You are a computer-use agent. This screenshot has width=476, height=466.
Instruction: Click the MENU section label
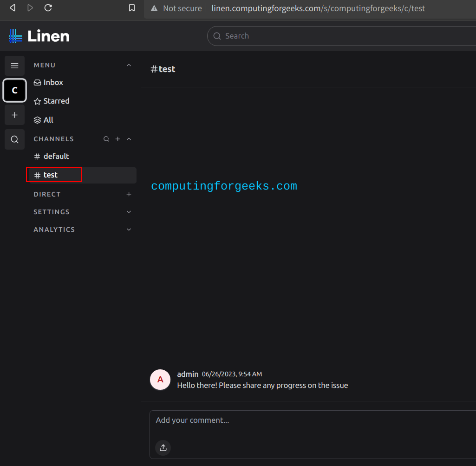point(45,65)
